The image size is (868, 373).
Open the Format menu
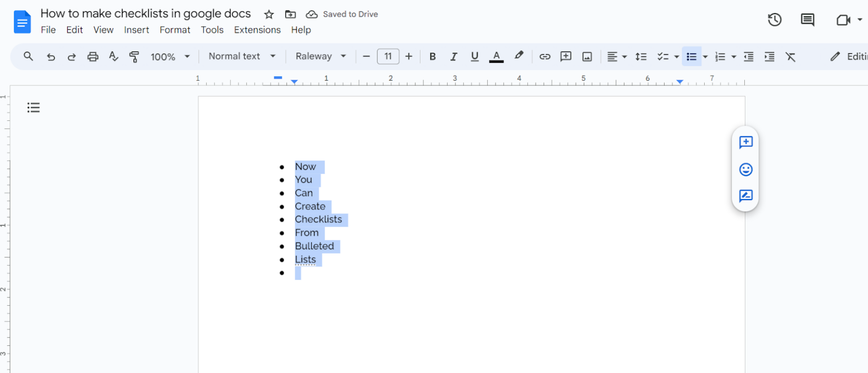coord(175,30)
